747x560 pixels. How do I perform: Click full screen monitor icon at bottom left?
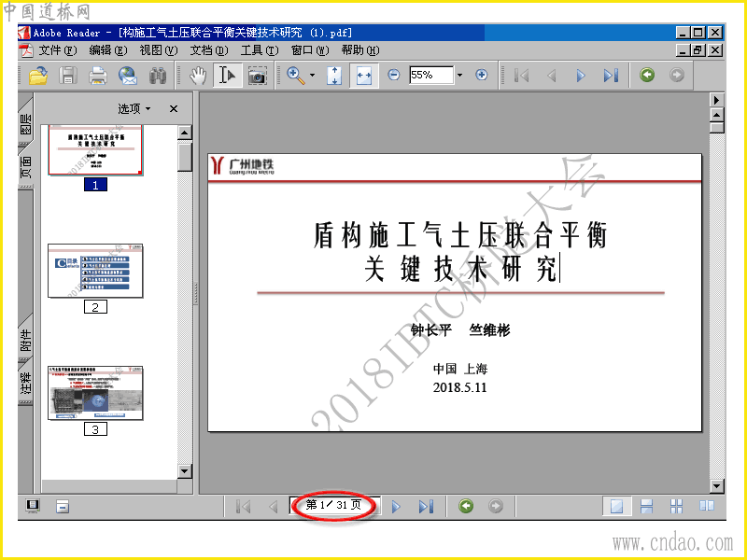point(33,506)
